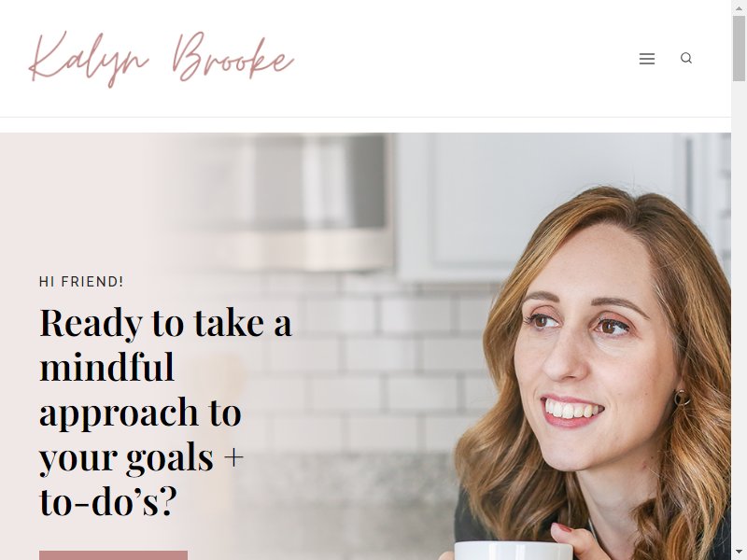Image resolution: width=747 pixels, height=560 pixels.
Task: Click the empty scrollbar track below thumb
Action: pyautogui.click(x=739, y=310)
